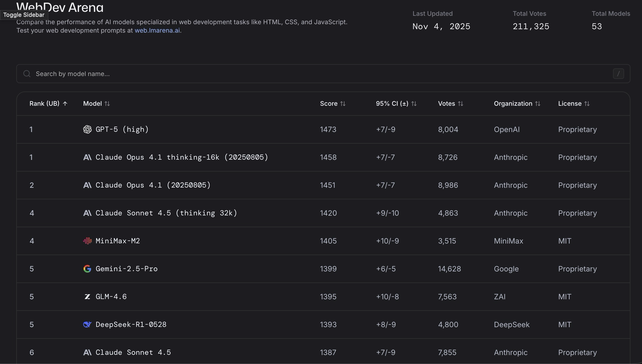Open the web.lmarena.ai link
The height and width of the screenshot is (364, 642).
[x=157, y=31]
